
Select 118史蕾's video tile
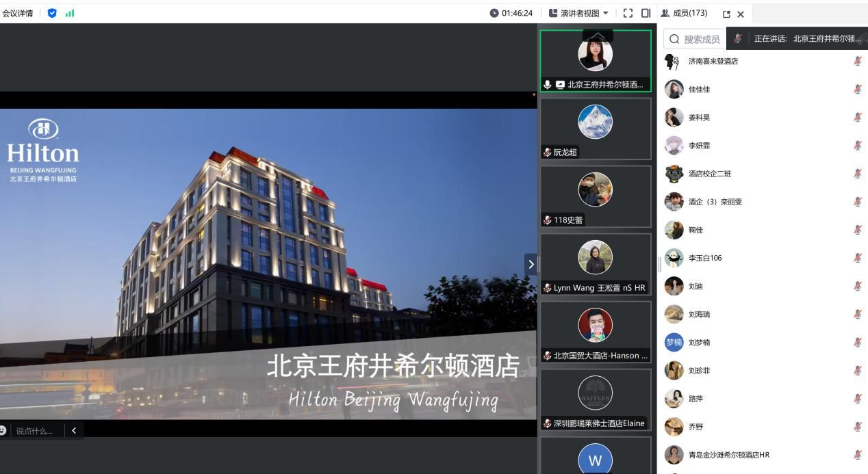tap(596, 196)
